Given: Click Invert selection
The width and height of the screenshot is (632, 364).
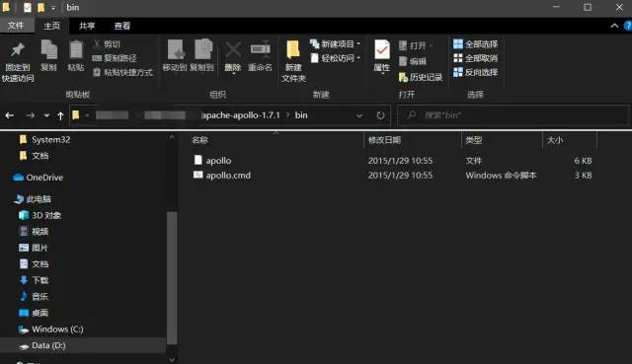Looking at the screenshot, I should (x=476, y=72).
